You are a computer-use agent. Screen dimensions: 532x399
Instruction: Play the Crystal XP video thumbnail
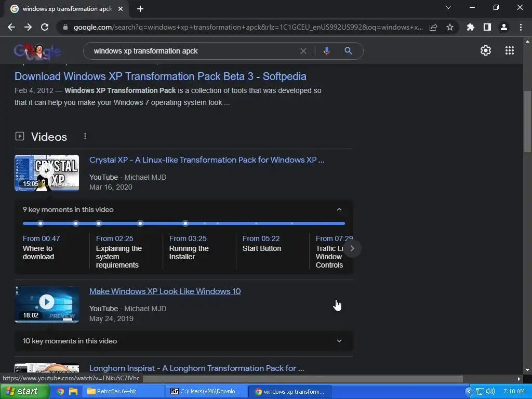[47, 172]
